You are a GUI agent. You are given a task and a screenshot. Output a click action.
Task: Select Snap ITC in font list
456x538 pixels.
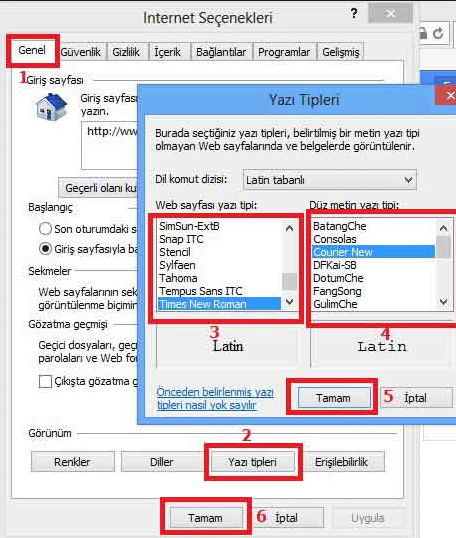pos(220,239)
